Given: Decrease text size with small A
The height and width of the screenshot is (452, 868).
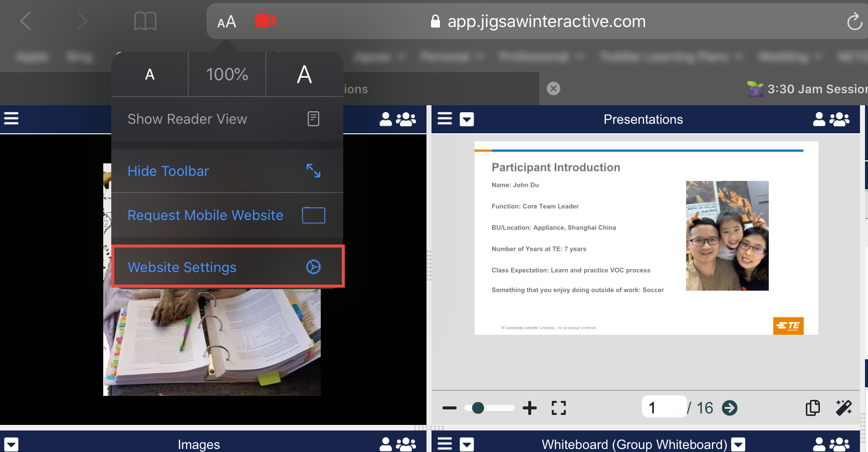Looking at the screenshot, I should tap(150, 75).
